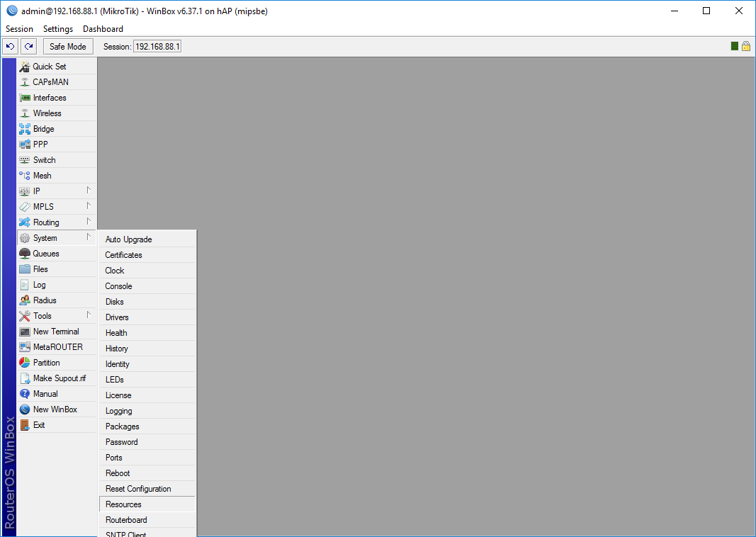
Task: Click the New Terminal icon
Action: tap(25, 332)
